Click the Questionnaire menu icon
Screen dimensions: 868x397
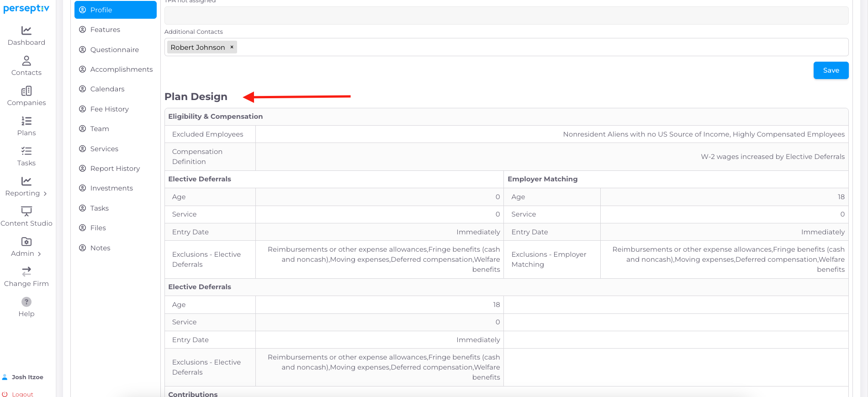coord(83,50)
